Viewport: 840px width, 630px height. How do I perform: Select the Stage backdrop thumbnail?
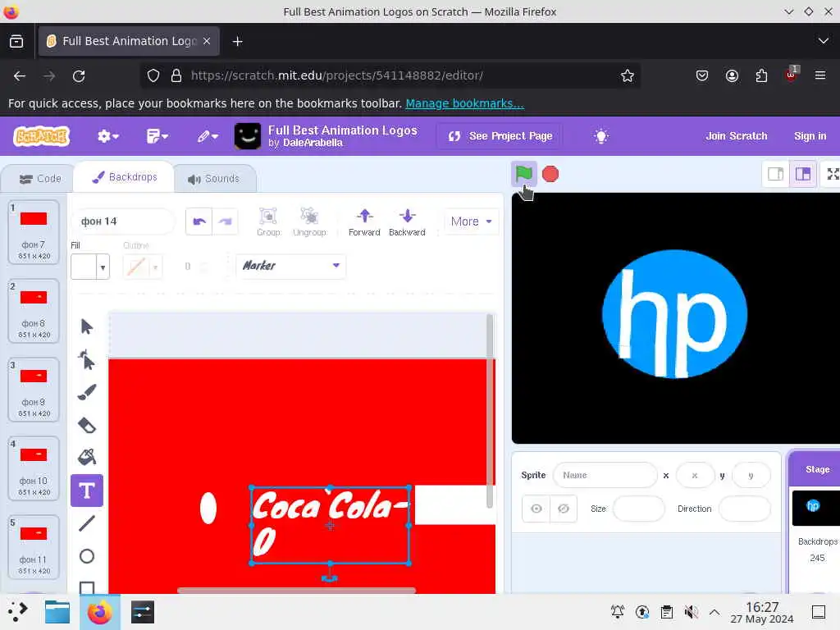pos(816,507)
